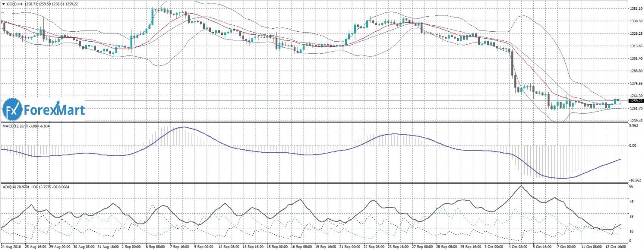Click the ForexMart FX circle logo icon

click(x=12, y=110)
